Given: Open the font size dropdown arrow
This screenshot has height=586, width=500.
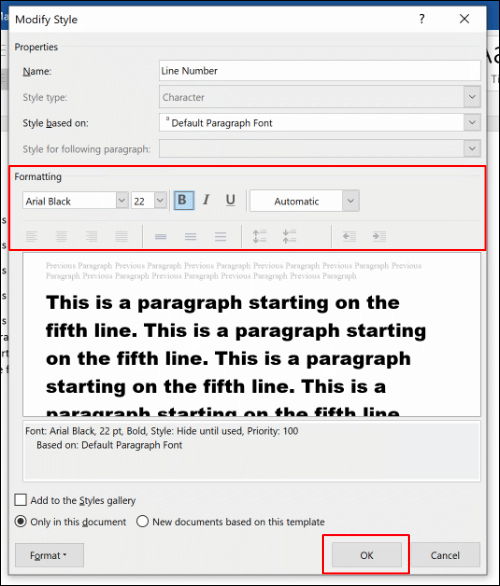Looking at the screenshot, I should tap(160, 201).
